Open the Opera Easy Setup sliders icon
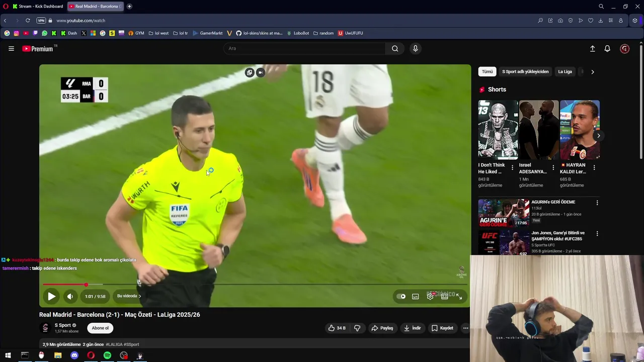This screenshot has width=644, height=362. tap(611, 21)
